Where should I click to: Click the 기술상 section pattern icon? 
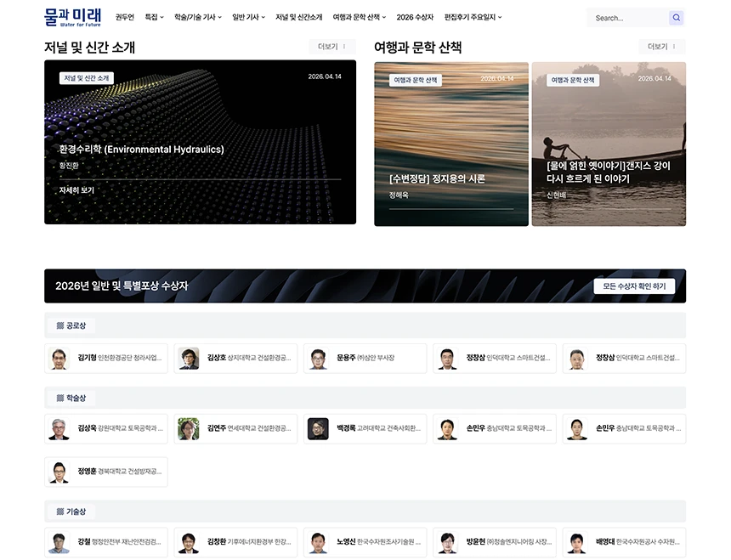pyautogui.click(x=59, y=512)
